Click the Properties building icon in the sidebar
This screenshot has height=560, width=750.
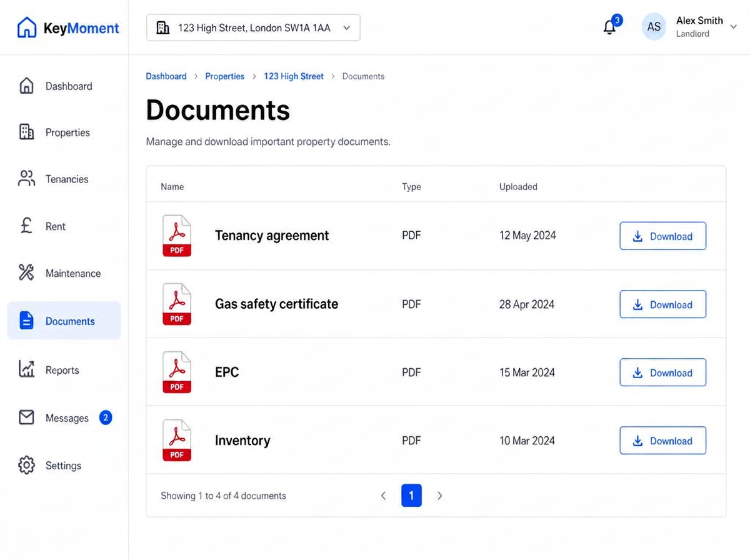[26, 132]
